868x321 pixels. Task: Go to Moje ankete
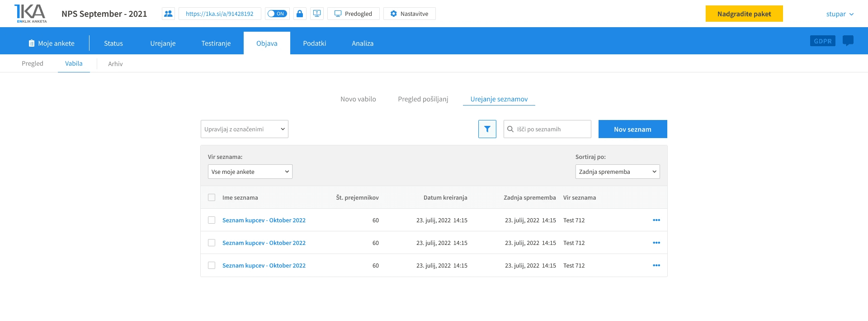(52, 43)
